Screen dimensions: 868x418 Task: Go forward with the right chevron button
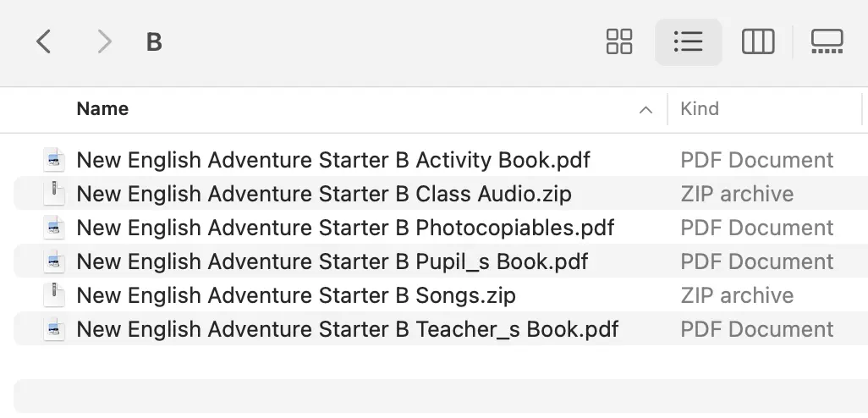pyautogui.click(x=104, y=42)
